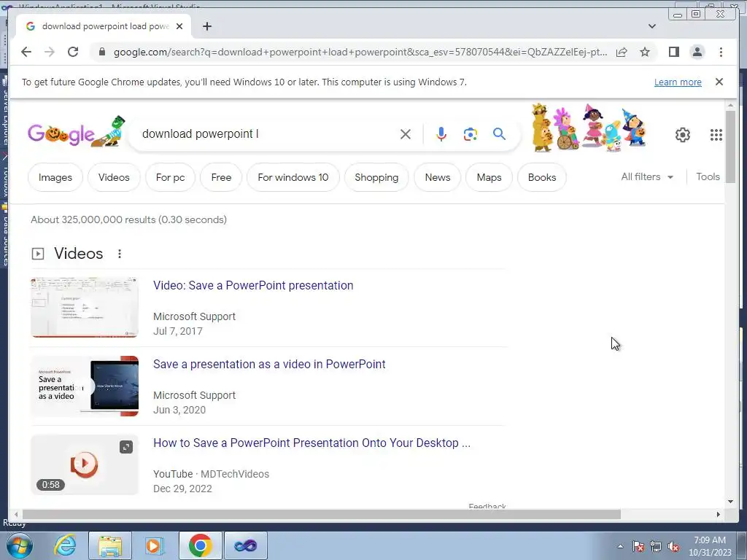The image size is (747, 560).
Task: Filter results by News
Action: coord(438,177)
